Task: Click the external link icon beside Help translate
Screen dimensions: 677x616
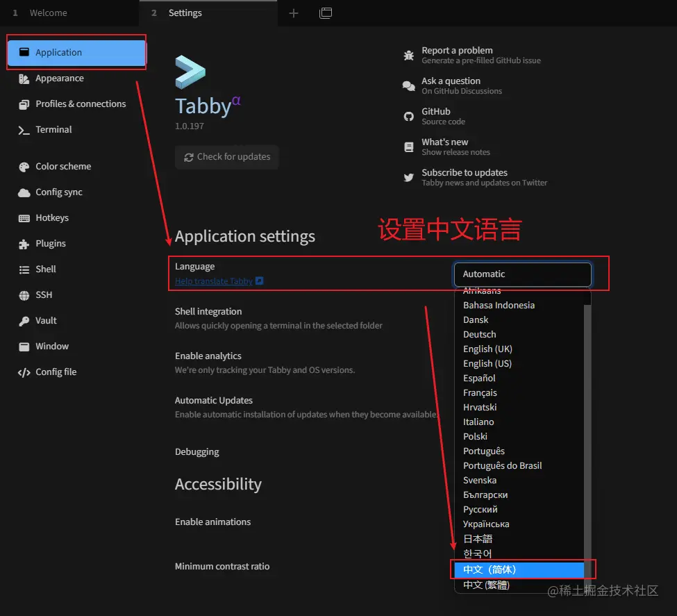Action: pyautogui.click(x=259, y=281)
